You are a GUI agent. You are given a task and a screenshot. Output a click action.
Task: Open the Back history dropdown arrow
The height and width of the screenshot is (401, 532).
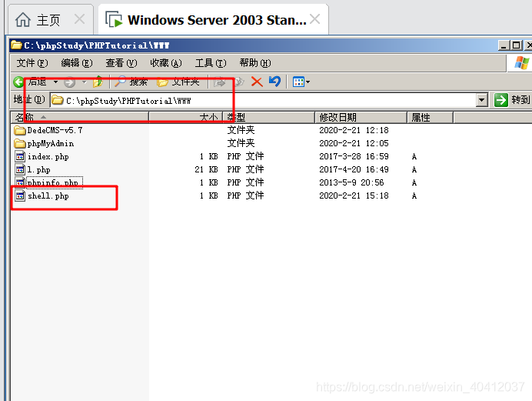click(x=55, y=82)
